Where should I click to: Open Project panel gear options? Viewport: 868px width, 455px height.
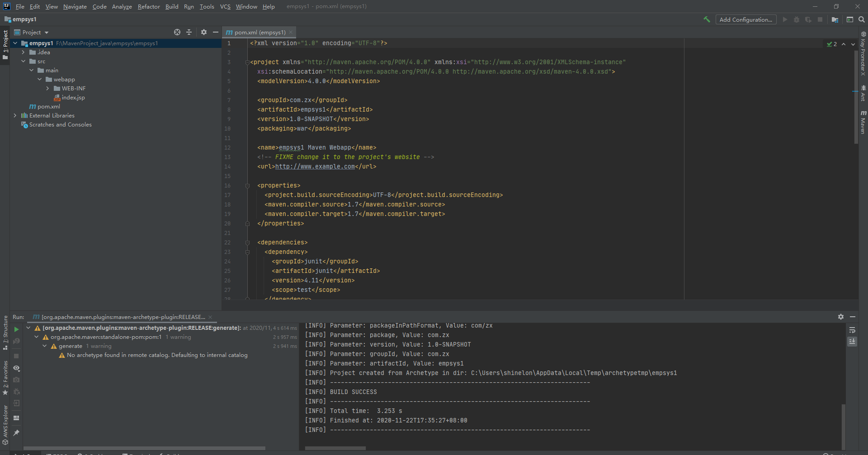click(204, 32)
